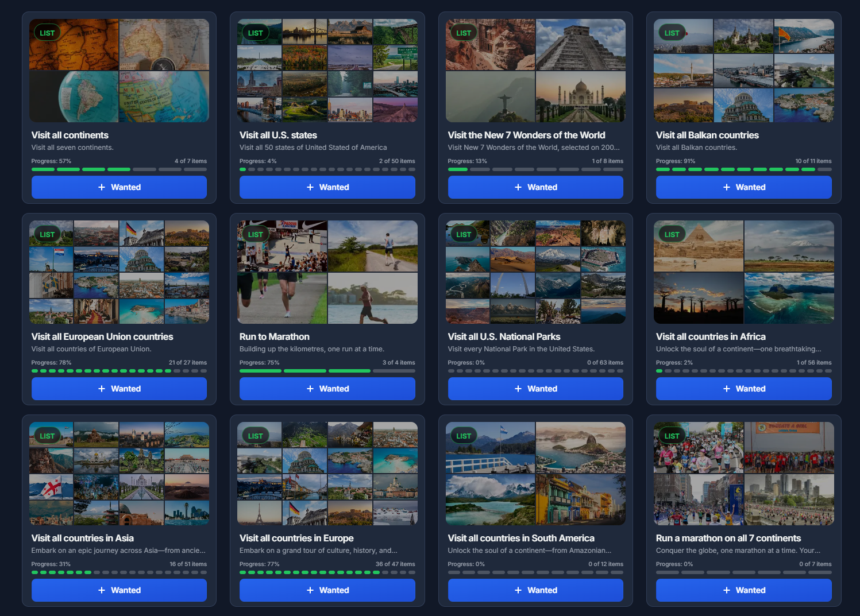Add European Union countries list to Wanted

pyautogui.click(x=119, y=389)
